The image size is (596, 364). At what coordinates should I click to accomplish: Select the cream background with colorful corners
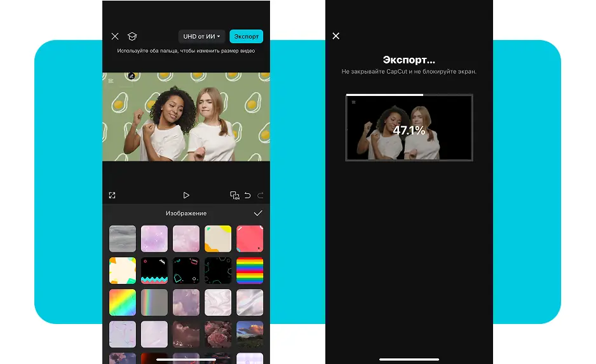pos(123,271)
